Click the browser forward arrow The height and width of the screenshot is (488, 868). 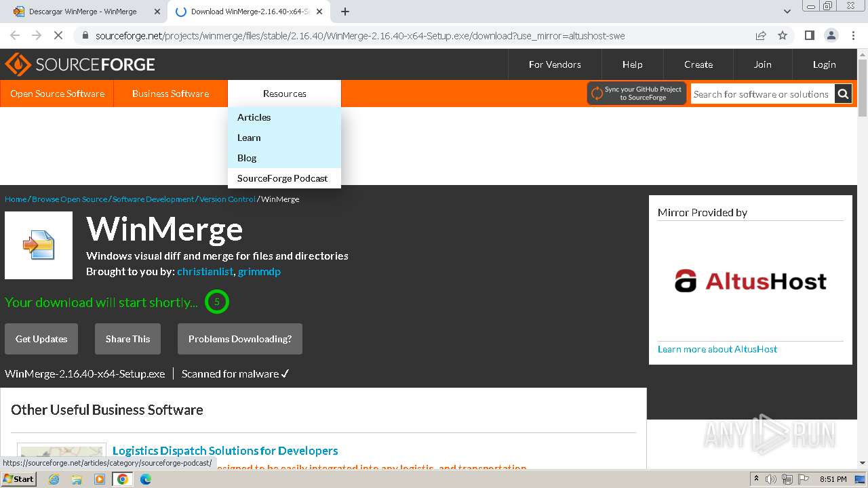click(36, 35)
